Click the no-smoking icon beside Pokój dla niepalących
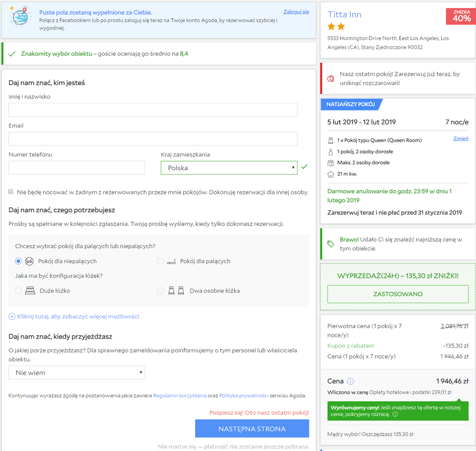This screenshot has height=451, width=476. (30, 261)
